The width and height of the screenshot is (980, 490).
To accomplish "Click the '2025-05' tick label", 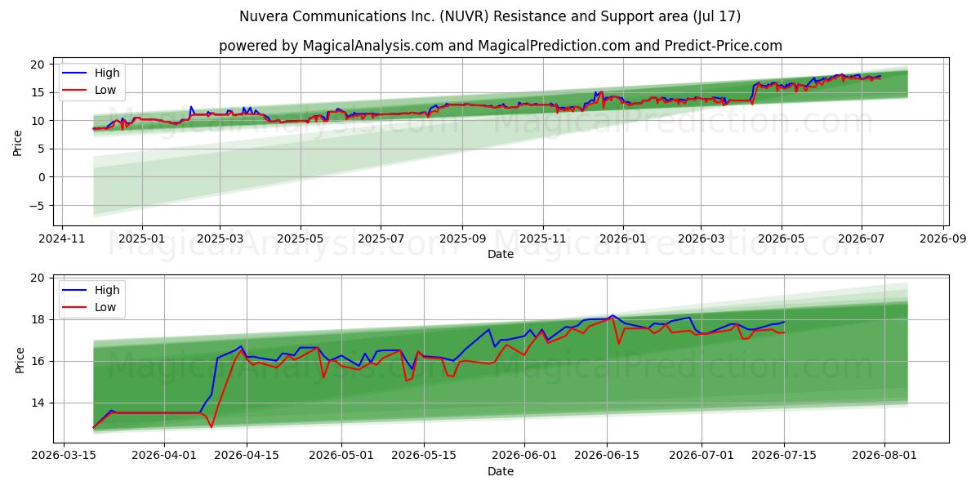I will point(300,238).
